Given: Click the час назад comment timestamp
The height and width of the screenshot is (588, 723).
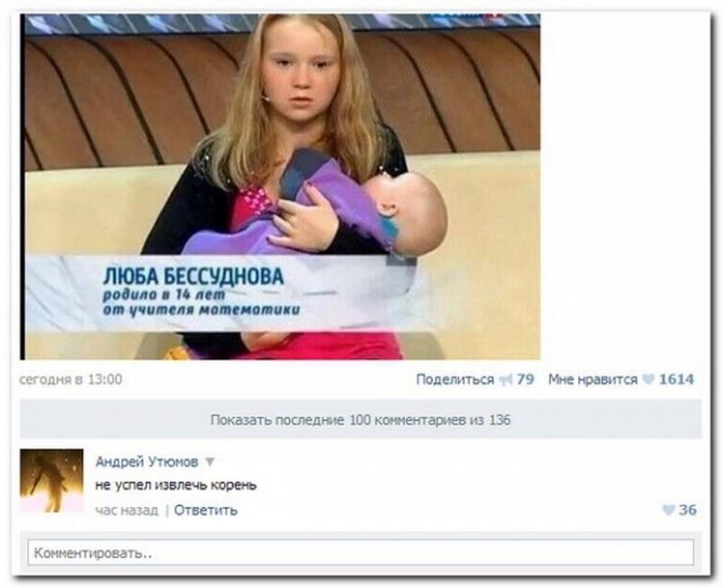Looking at the screenshot, I should click(x=127, y=510).
